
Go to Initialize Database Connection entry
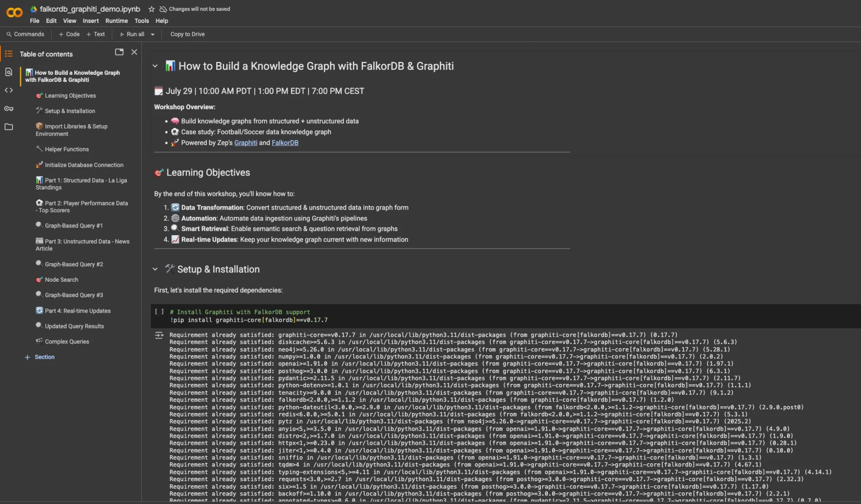click(80, 165)
